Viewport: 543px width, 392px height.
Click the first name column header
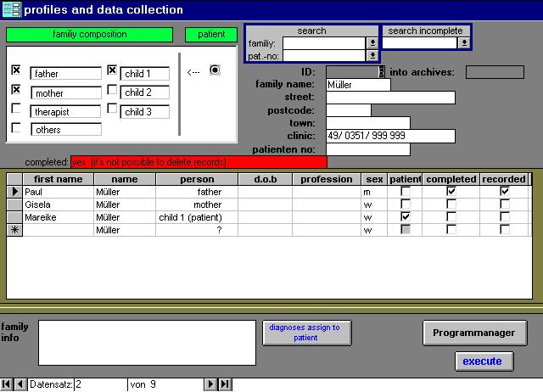tap(58, 179)
